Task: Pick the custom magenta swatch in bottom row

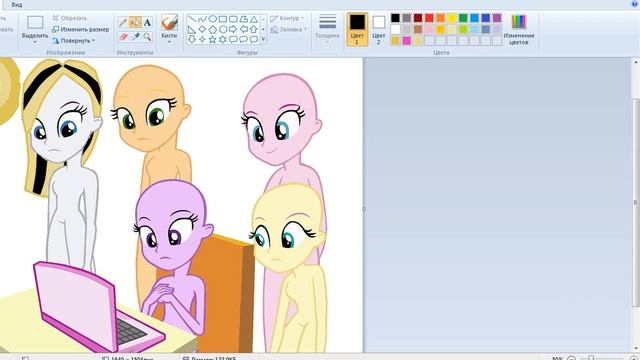Action: 407,40
